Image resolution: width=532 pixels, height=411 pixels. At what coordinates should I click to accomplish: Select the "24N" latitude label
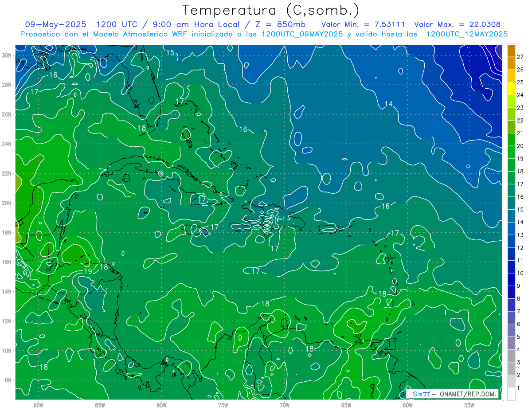pyautogui.click(x=7, y=144)
